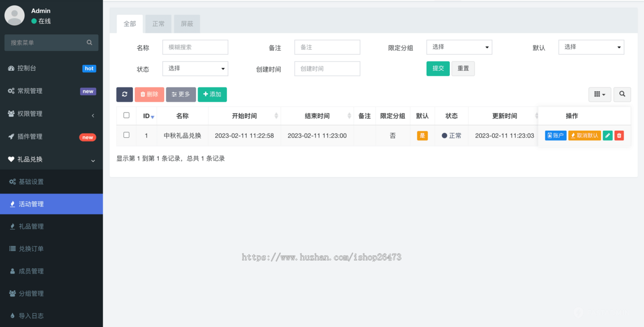Viewport: 644px width, 327px height.
Task: Click the refresh icon button
Action: click(125, 94)
